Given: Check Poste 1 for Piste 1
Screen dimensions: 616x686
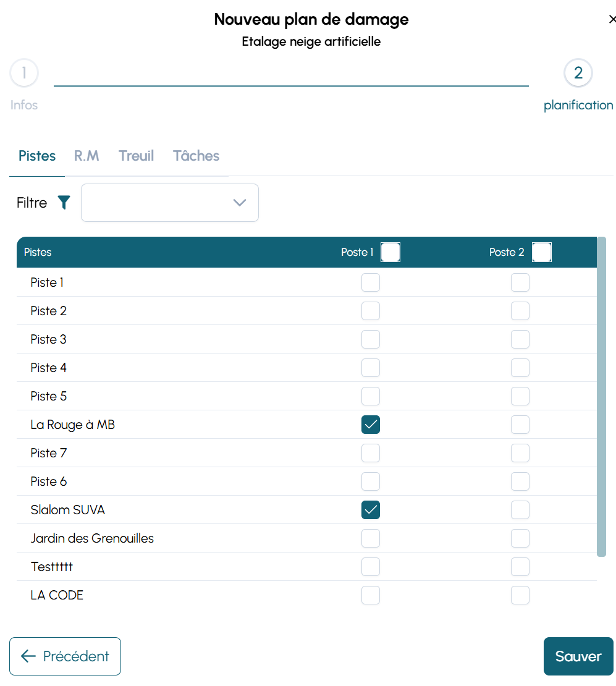Looking at the screenshot, I should click(x=371, y=282).
